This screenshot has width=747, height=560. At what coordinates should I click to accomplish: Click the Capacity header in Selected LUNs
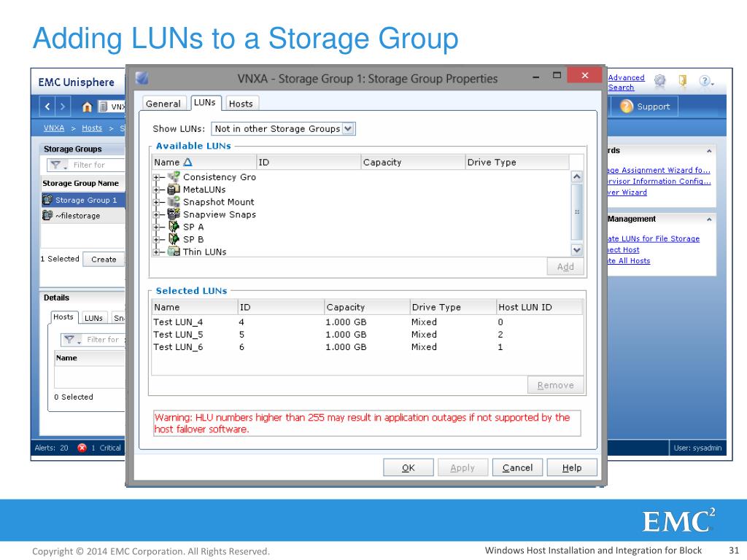(x=367, y=307)
